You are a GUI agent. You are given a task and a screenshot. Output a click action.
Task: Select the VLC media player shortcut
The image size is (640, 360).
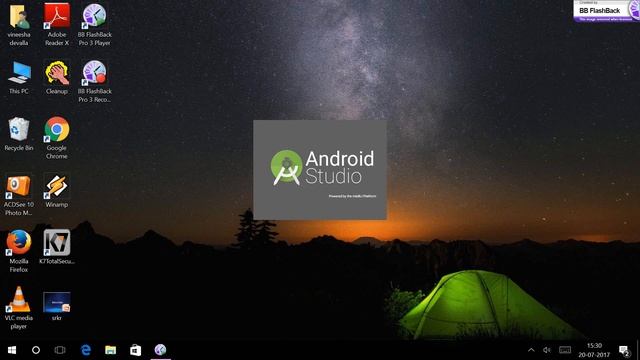tap(19, 308)
